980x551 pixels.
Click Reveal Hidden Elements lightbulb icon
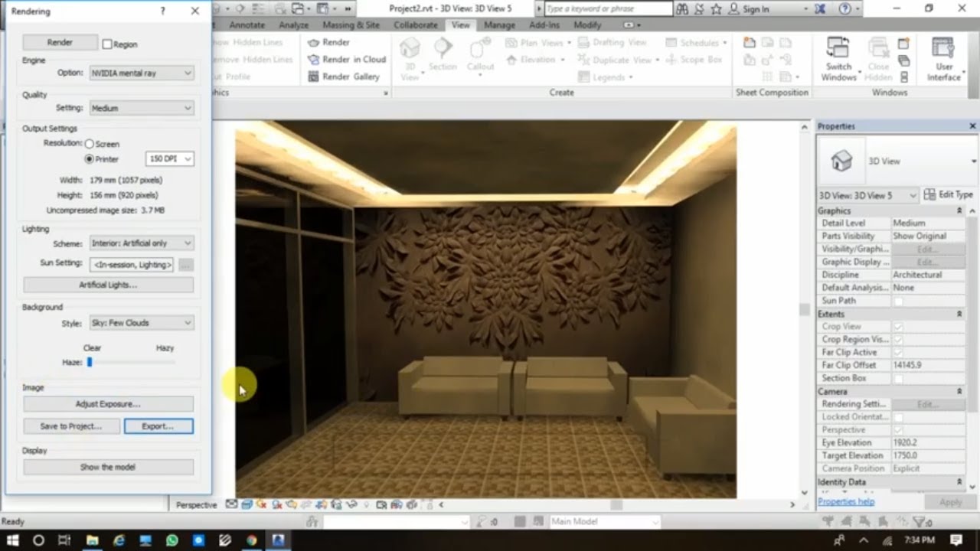click(x=366, y=504)
